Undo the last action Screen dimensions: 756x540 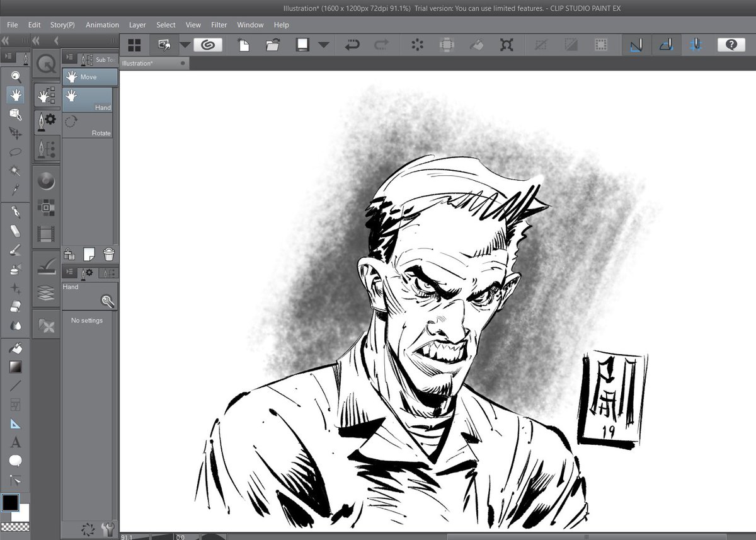click(352, 45)
